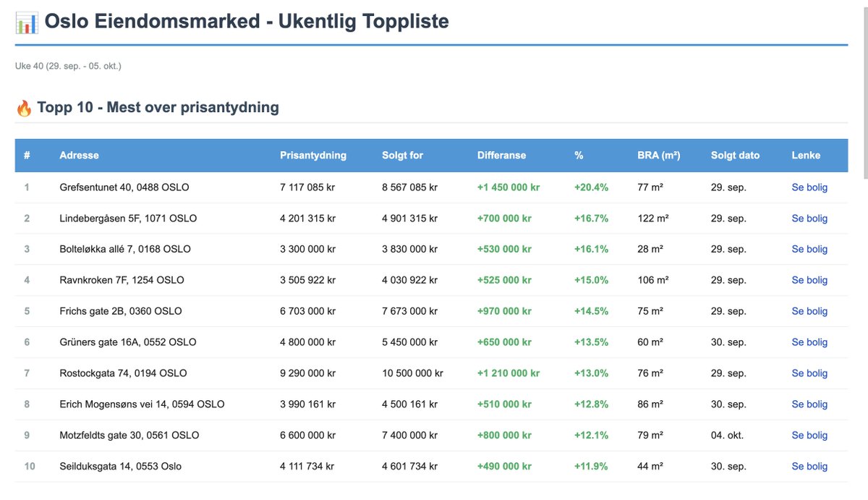Select address Erich Mogensøns vei 14, 0594 OSLO

142,404
